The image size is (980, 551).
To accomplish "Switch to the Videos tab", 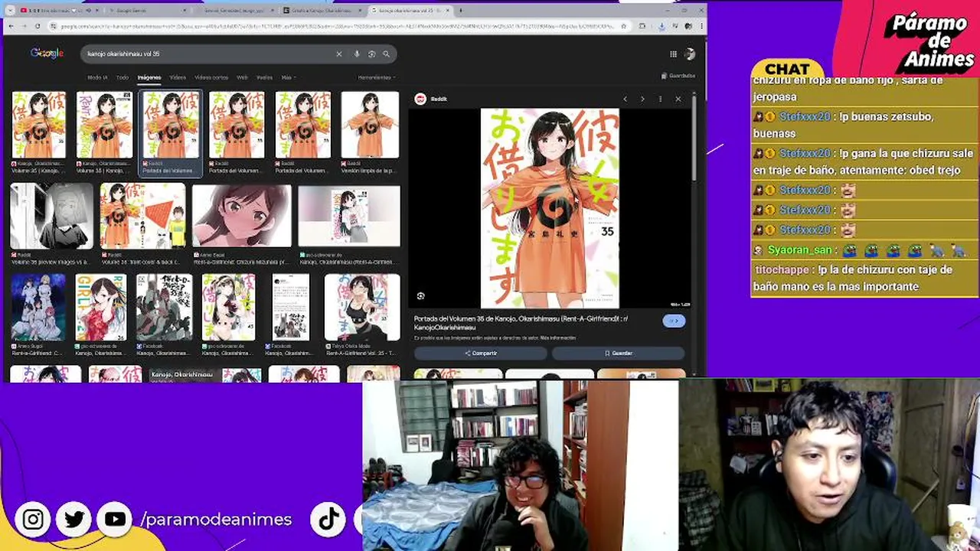I will (x=178, y=77).
